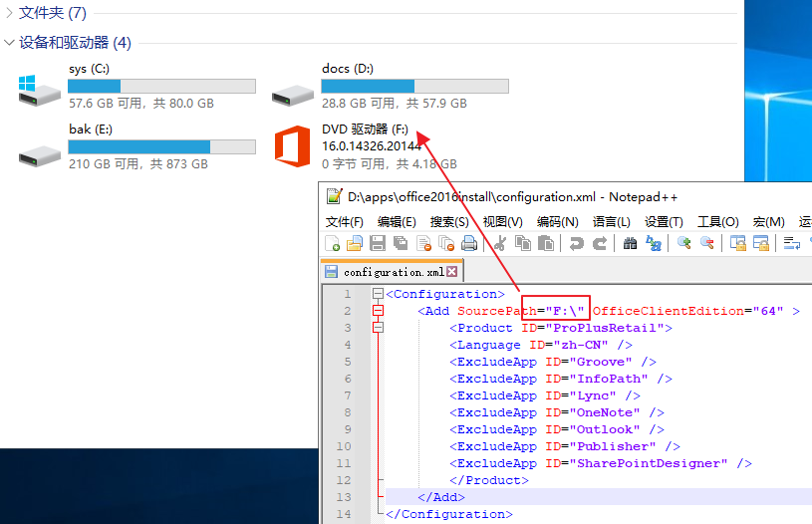This screenshot has width=812, height=524.
Task: Click the closing </Add> tag line
Action: 441,497
